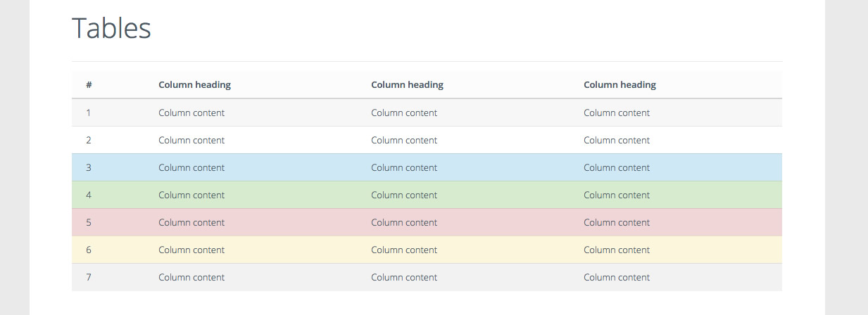
Task: Click row 6 last Column content cell
Action: pos(617,250)
